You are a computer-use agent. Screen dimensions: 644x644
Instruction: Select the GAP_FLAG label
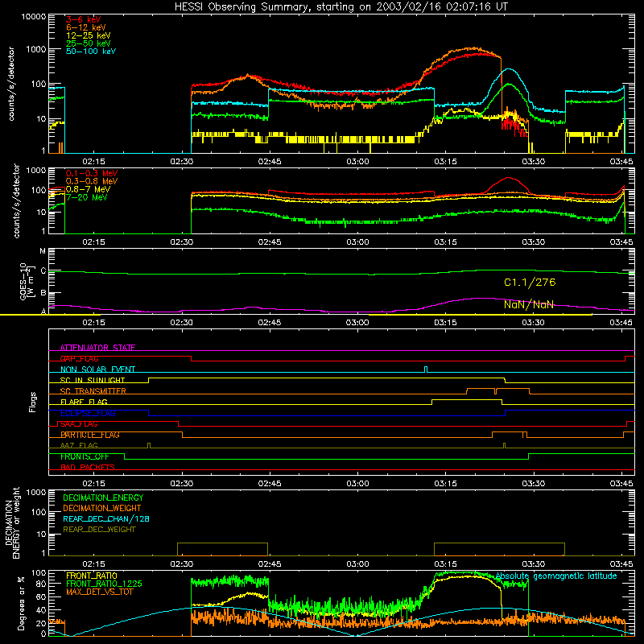tap(79, 358)
